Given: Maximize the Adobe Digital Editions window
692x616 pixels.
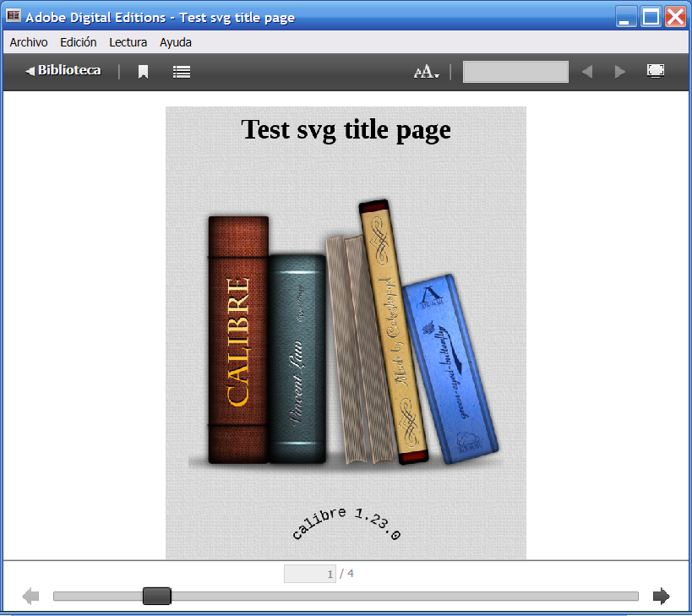Looking at the screenshot, I should pyautogui.click(x=651, y=17).
